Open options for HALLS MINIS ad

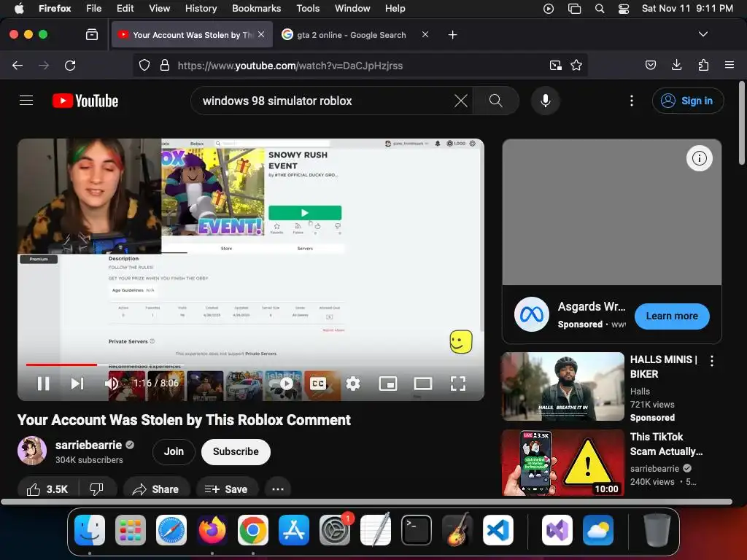[712, 361]
